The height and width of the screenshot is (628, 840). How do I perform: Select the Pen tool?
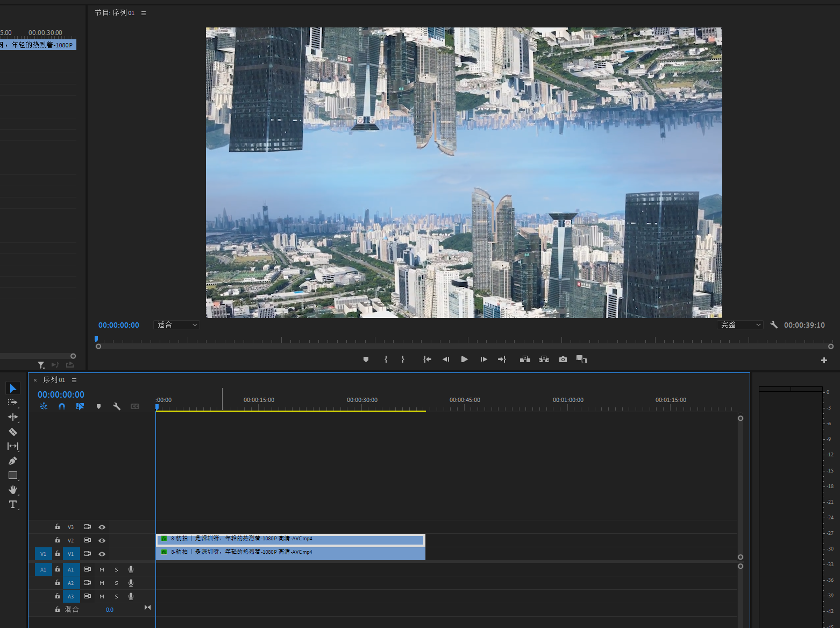click(13, 461)
